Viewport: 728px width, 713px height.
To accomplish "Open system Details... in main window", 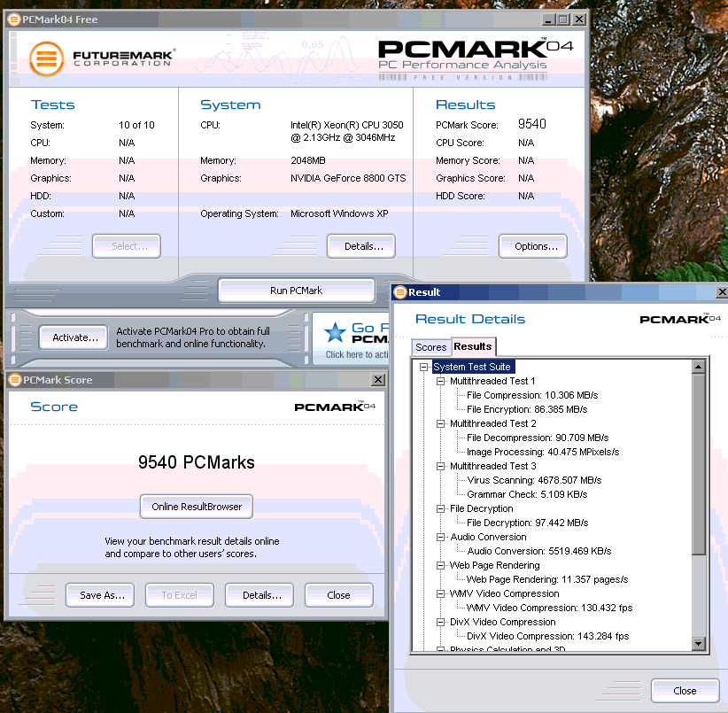I will coord(361,246).
